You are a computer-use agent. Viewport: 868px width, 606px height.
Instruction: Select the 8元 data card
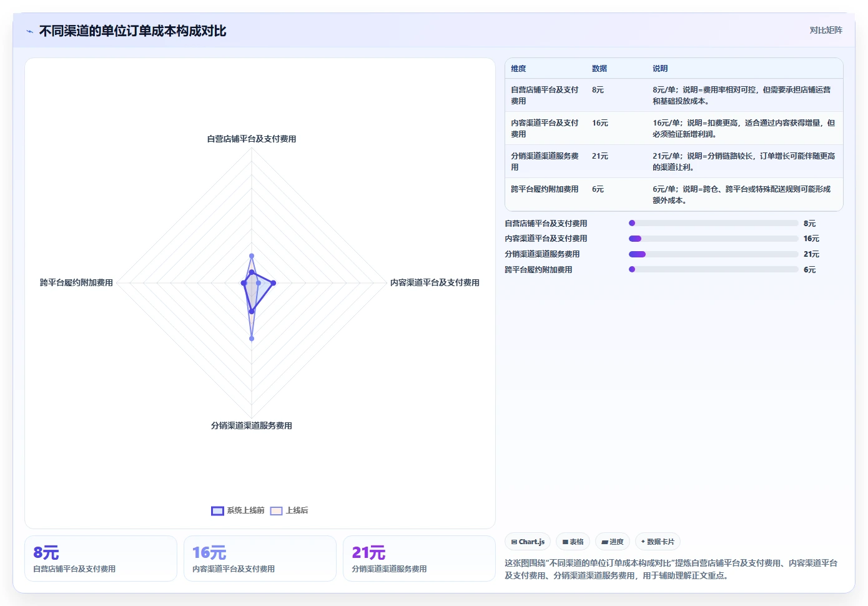click(x=101, y=559)
